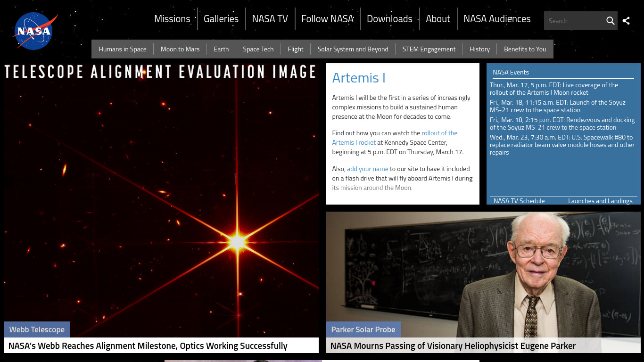Select the Humans in Space topic
The height and width of the screenshot is (362, 644).
[123, 49]
